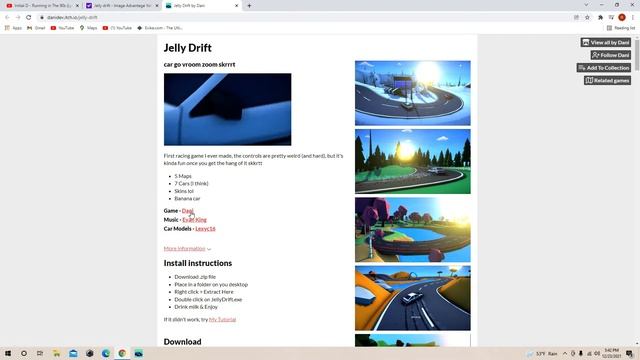Open the Reading list button
This screenshot has width=640, height=360.
pyautogui.click(x=621, y=28)
